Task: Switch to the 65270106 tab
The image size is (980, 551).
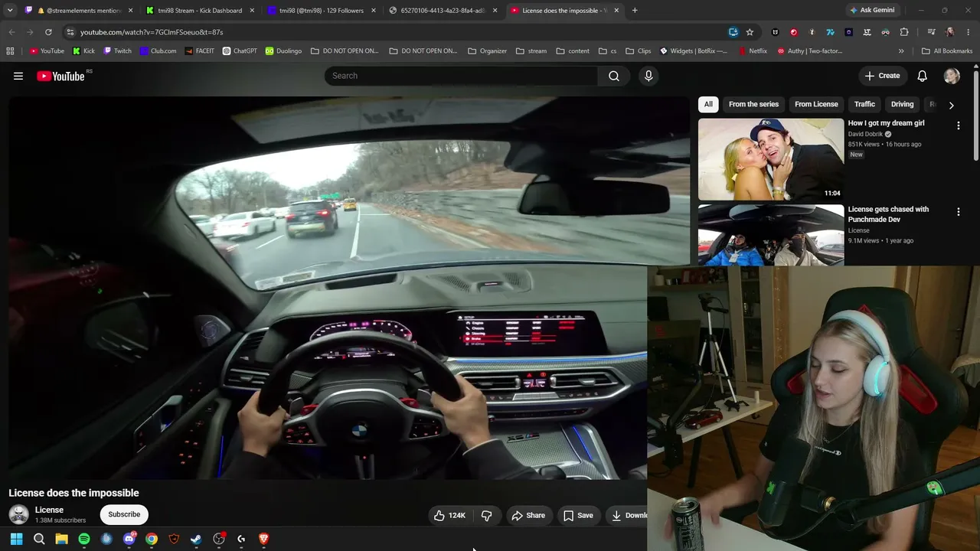Action: 443,11
